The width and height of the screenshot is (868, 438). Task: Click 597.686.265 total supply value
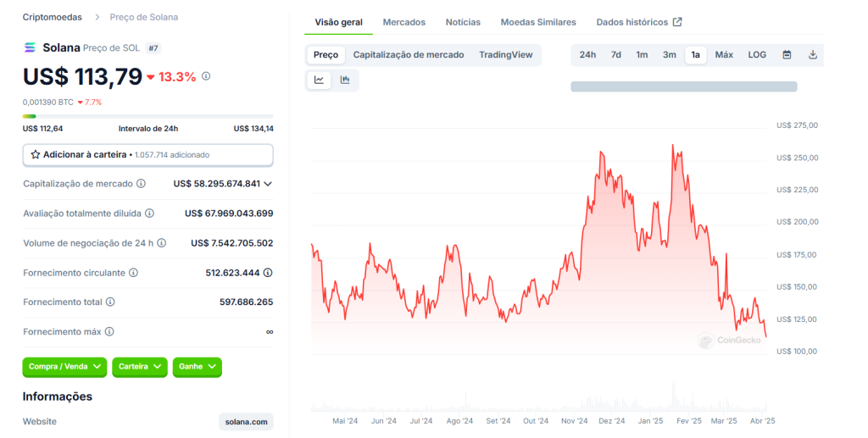point(247,302)
